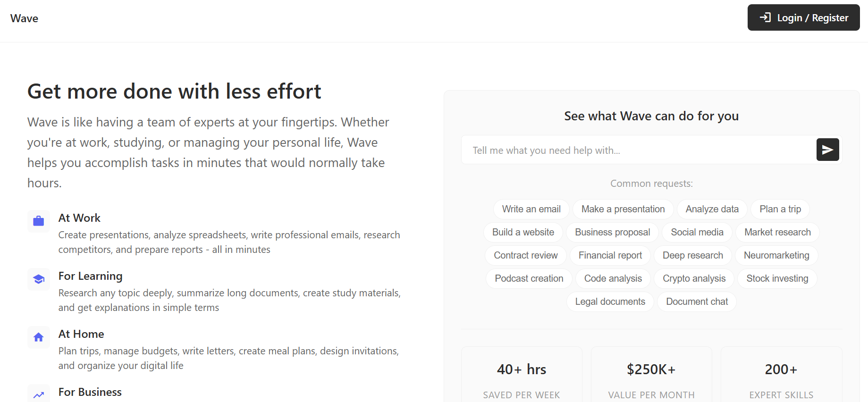Click the Wave logo text
868x402 pixels.
tap(25, 18)
